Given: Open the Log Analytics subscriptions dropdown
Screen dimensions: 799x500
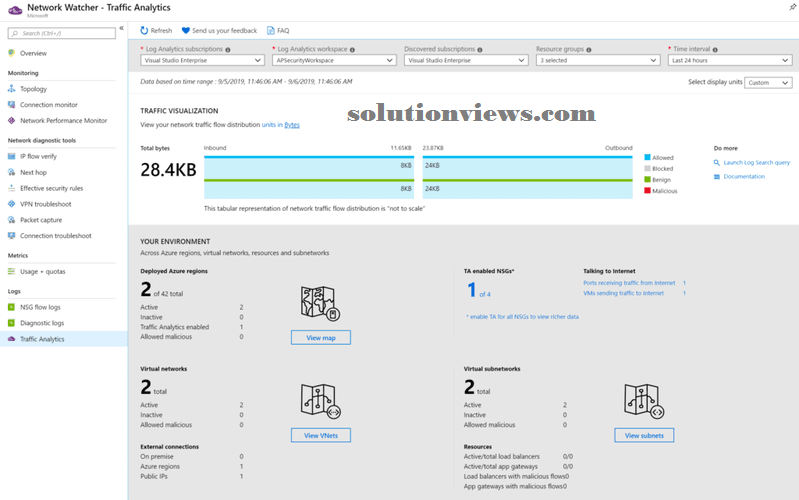Looking at the screenshot, I should click(202, 60).
